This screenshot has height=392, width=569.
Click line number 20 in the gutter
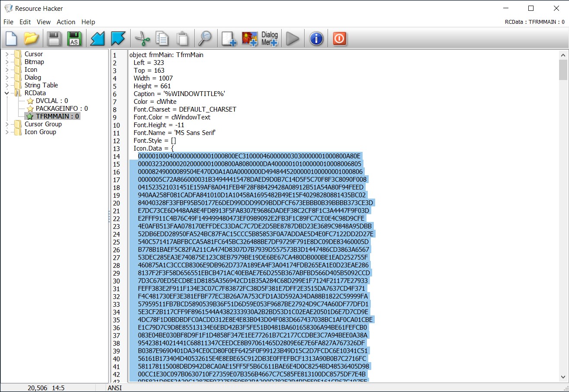pos(116,203)
